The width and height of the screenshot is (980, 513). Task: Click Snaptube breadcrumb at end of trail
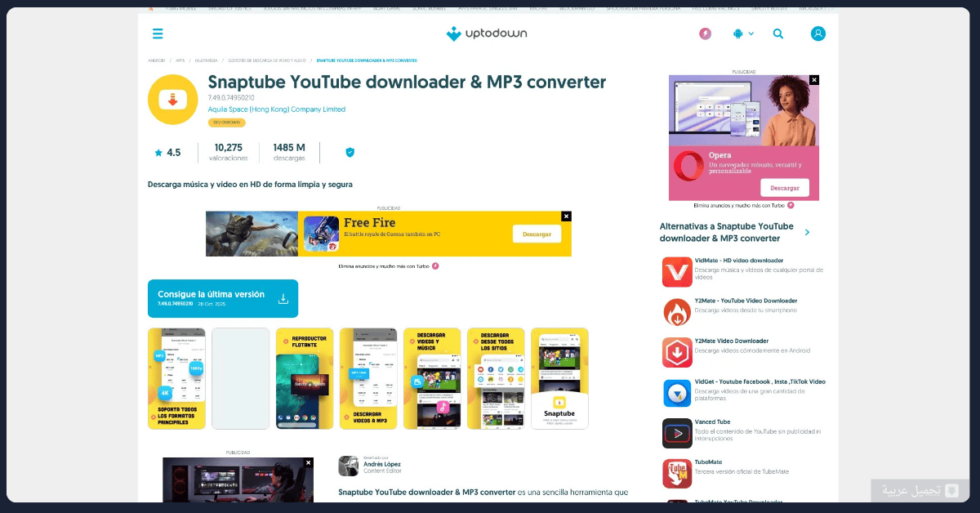pos(367,60)
